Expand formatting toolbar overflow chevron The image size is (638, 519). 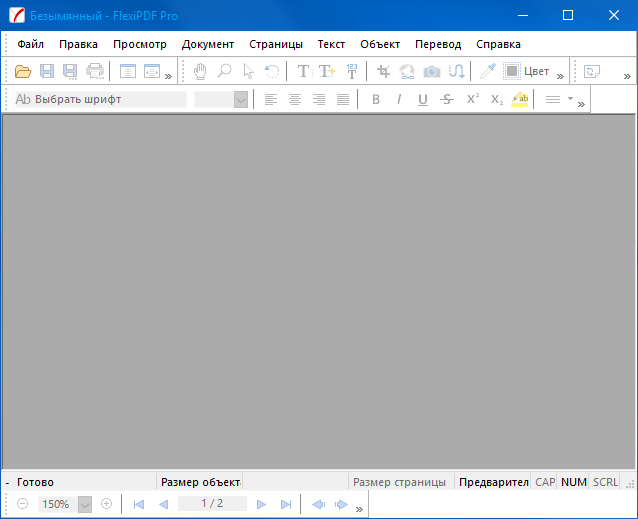pos(581,104)
